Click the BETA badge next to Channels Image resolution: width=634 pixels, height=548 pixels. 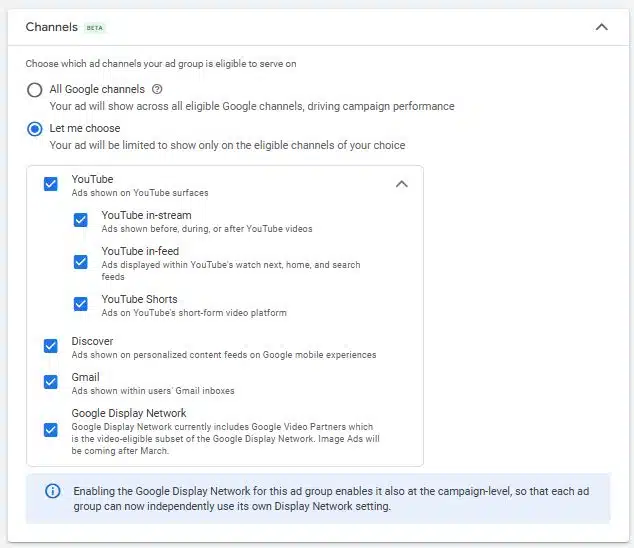(x=95, y=28)
